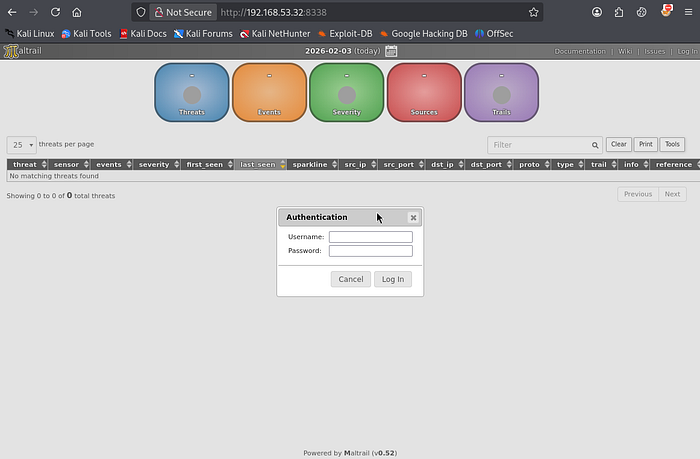Screen dimensions: 700x459
Task: Open the Kali Tools bookmark
Action: click(x=86, y=33)
